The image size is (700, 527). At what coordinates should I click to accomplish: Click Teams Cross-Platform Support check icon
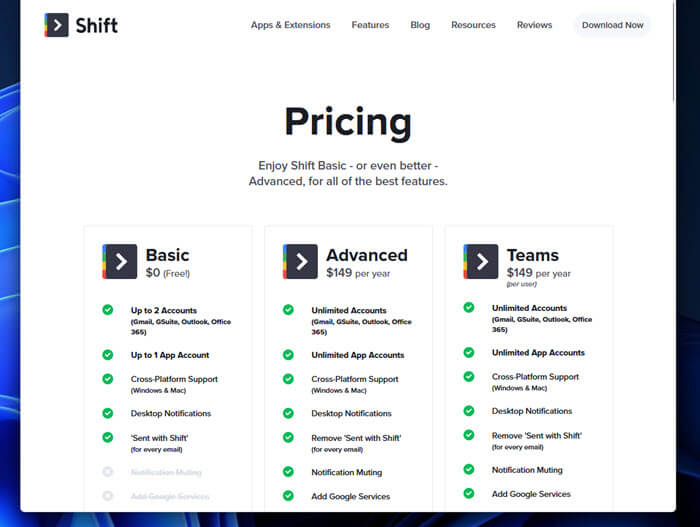pyautogui.click(x=469, y=376)
